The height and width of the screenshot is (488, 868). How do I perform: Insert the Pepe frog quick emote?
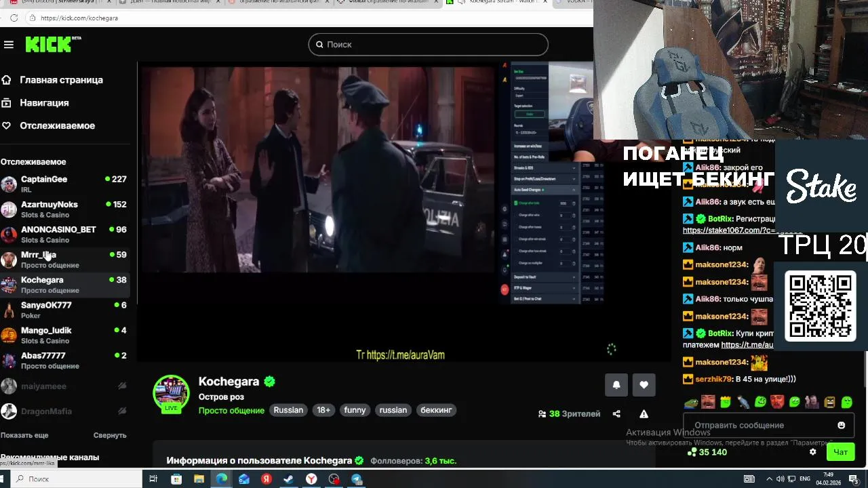coord(690,402)
